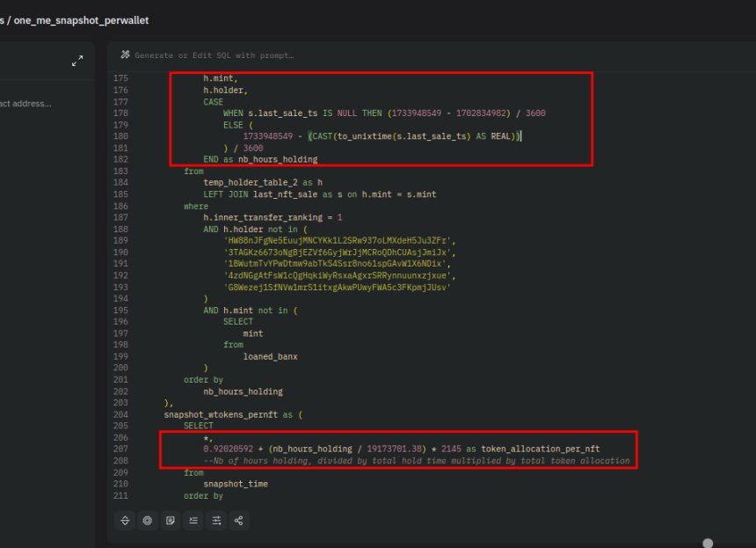
Task: Click address string starting '1BWutmTvYPw' on line 191
Action: pos(337,264)
